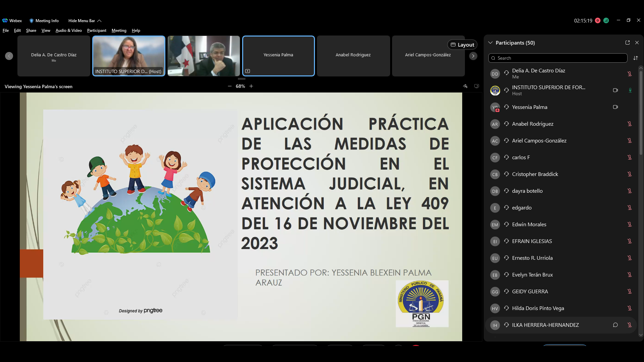Viewport: 644px width, 362px height.
Task: Click muted mic icon beside carlos F
Action: (x=630, y=157)
